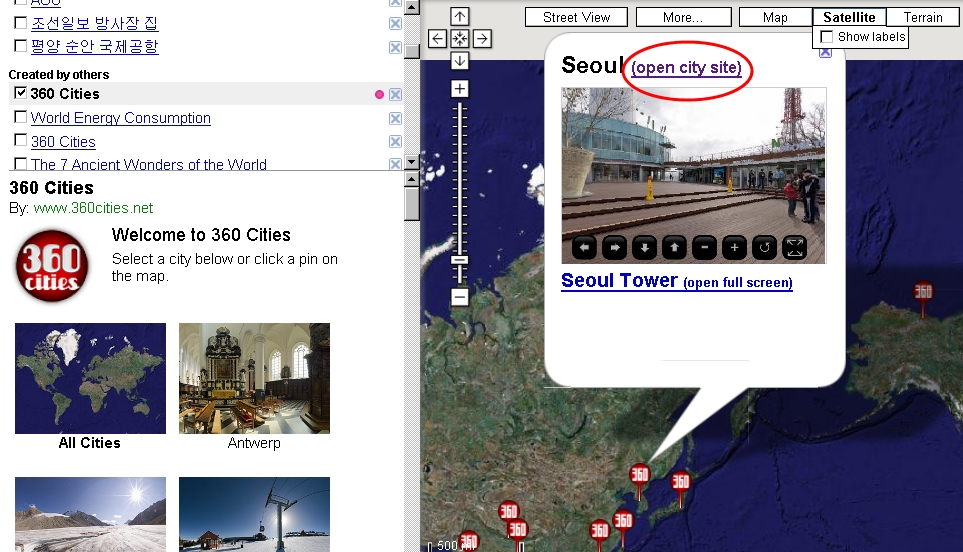Screen dimensions: 963x552
Task: Remove the checked 360 Cities entry via X
Action: click(396, 95)
